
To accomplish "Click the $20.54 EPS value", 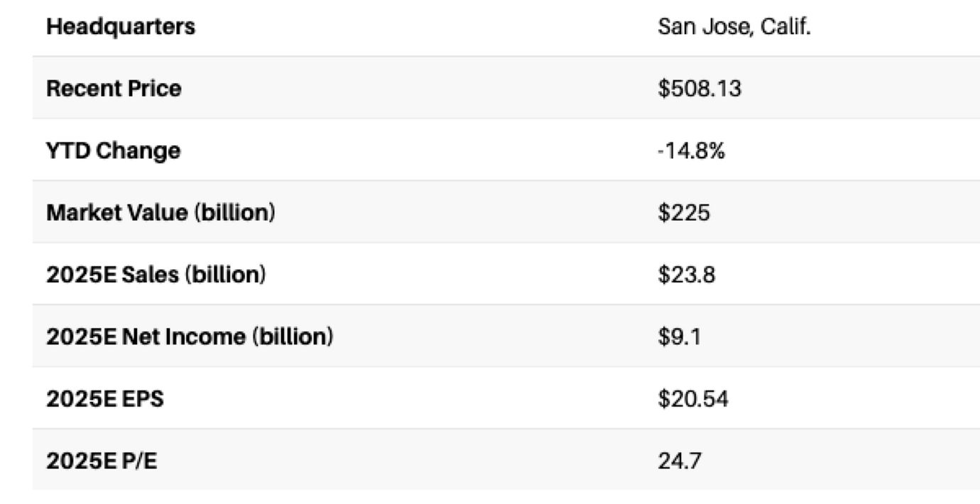I will (692, 399).
